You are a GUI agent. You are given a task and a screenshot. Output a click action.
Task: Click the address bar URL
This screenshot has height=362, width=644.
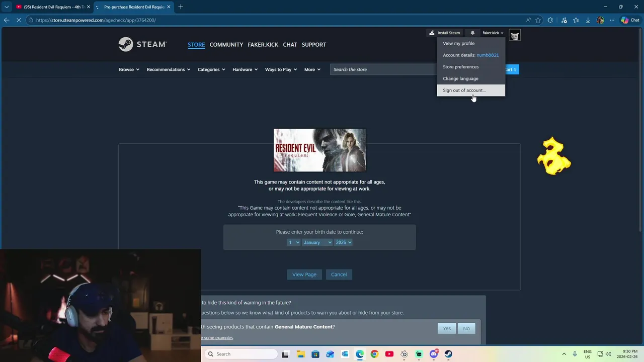pos(96,20)
